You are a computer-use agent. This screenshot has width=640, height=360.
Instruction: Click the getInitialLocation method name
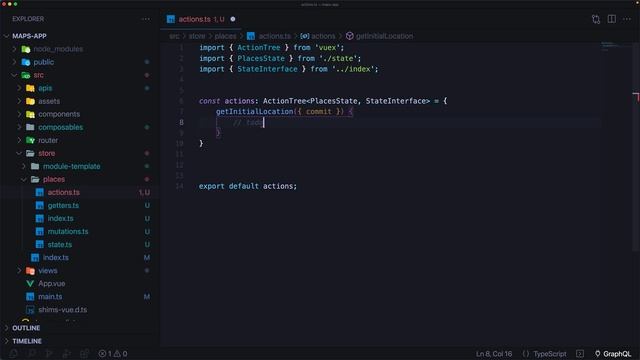[x=254, y=111]
